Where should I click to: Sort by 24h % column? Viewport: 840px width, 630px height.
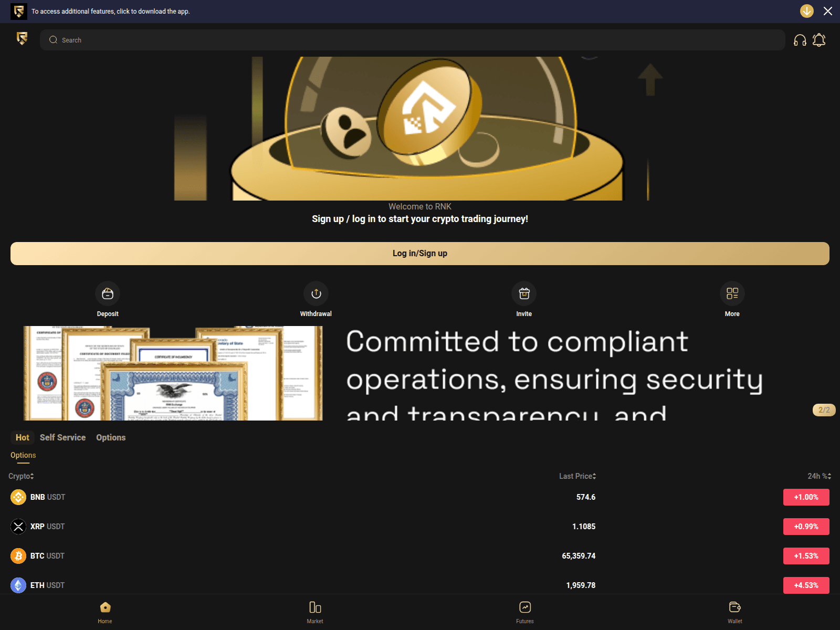pos(819,476)
